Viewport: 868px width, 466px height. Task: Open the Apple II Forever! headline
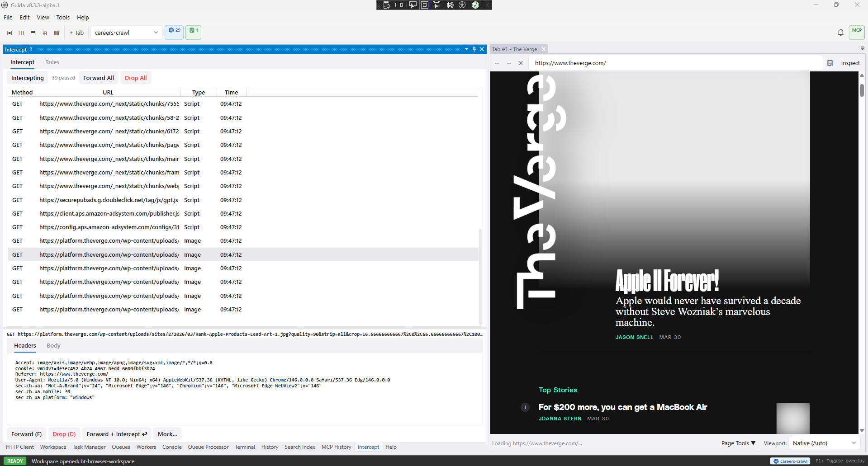[667, 281]
